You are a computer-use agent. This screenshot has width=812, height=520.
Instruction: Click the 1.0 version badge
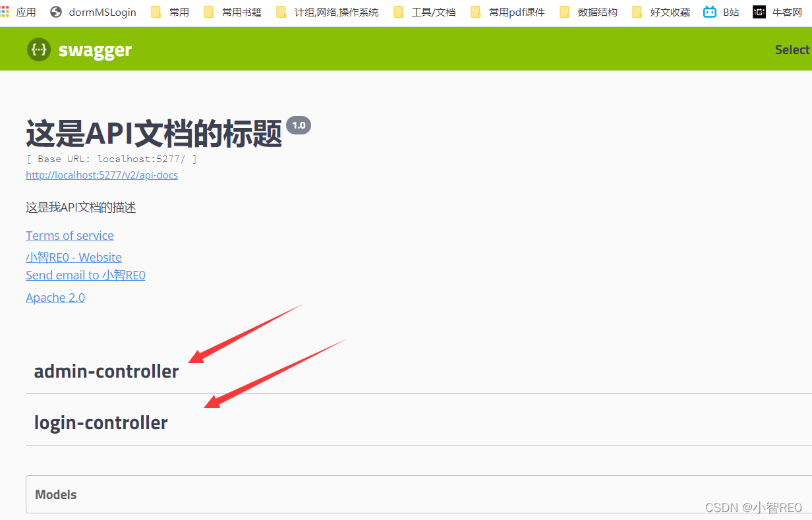[299, 125]
